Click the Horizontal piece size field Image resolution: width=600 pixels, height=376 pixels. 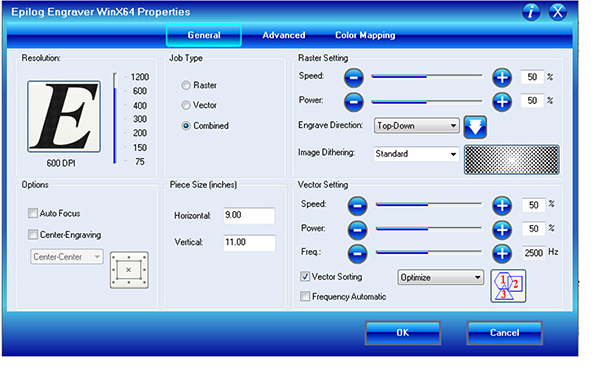249,215
